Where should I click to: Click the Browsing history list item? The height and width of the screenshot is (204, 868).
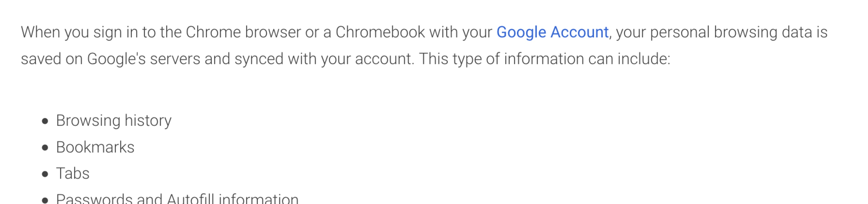(x=113, y=121)
